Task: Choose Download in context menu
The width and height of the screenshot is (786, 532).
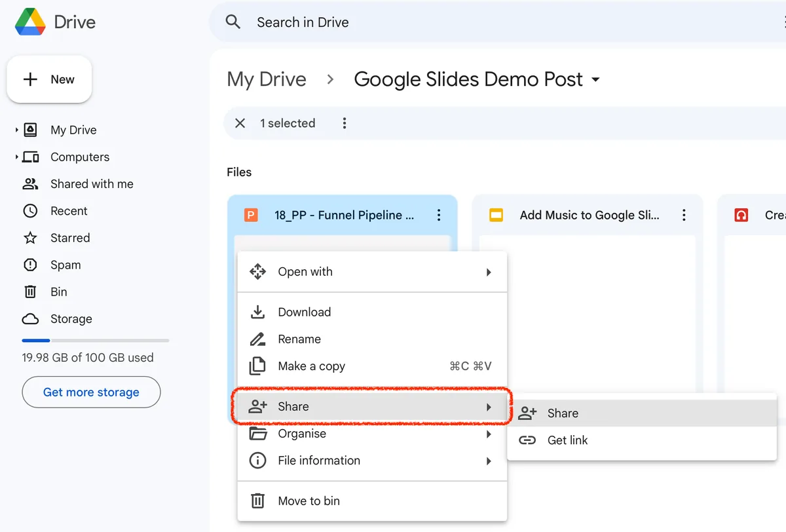Action: [372, 312]
